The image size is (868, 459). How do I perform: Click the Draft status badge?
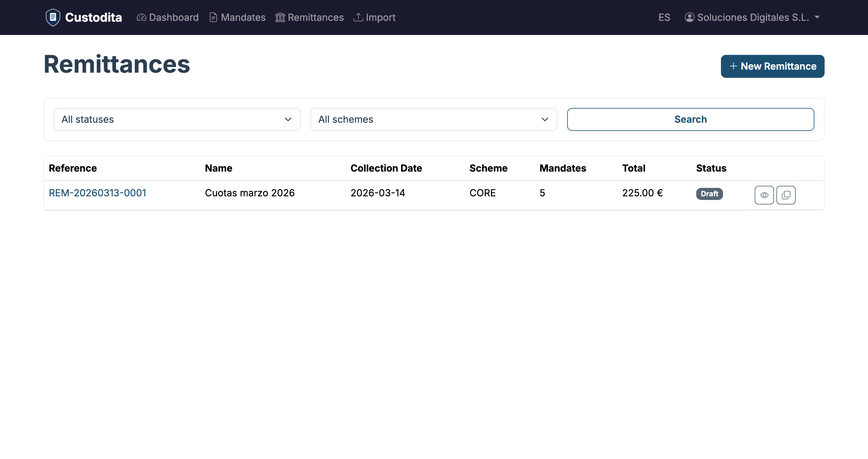[709, 194]
